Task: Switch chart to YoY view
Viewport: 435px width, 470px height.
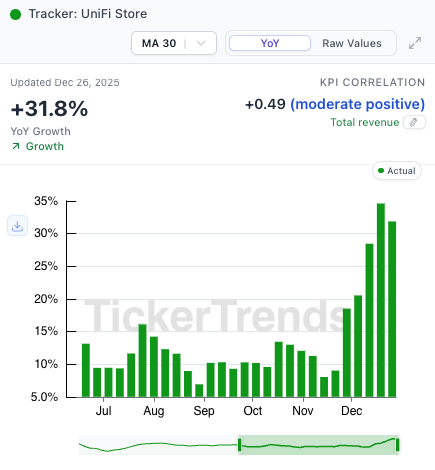Action: point(270,43)
